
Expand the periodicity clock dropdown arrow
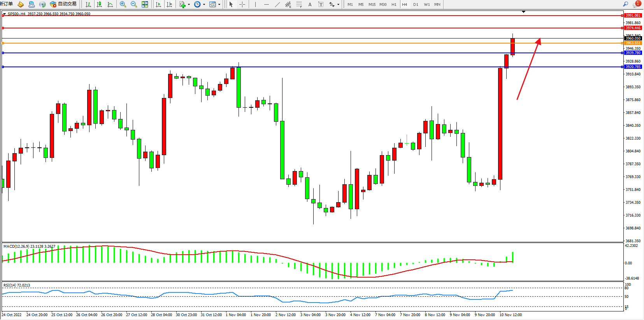204,5
